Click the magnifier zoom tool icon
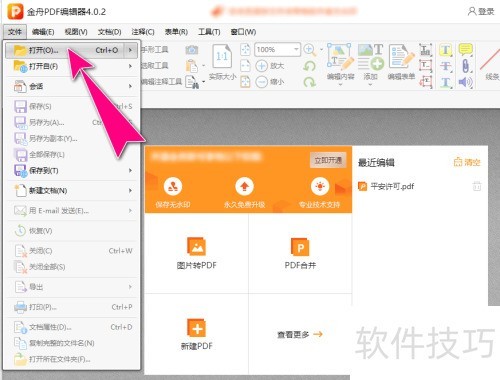The image size is (500, 380). click(x=310, y=50)
